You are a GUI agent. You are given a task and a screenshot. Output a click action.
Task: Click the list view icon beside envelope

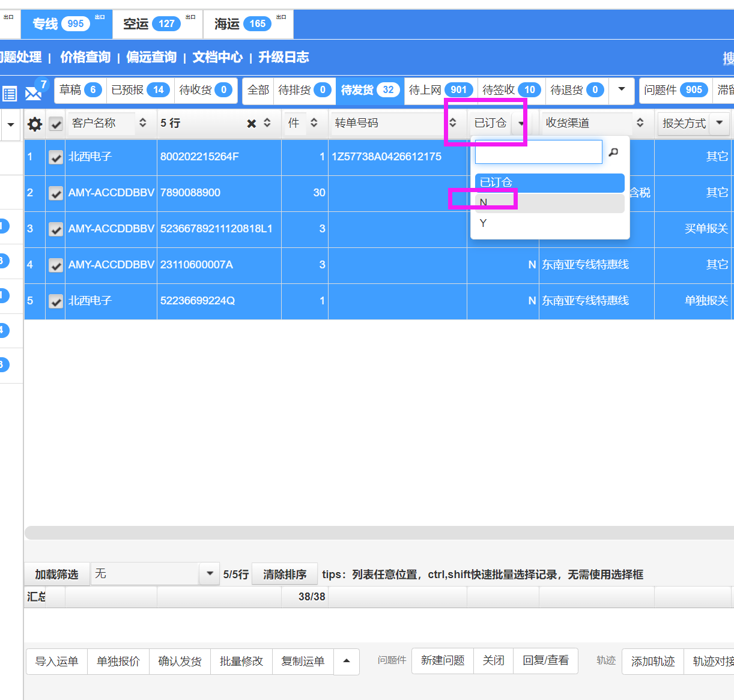coord(10,94)
